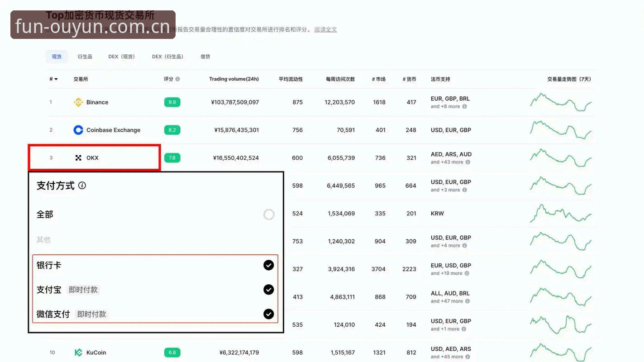Click 'and +8 more' in Binance row
The height and width of the screenshot is (362, 644).
(445, 107)
